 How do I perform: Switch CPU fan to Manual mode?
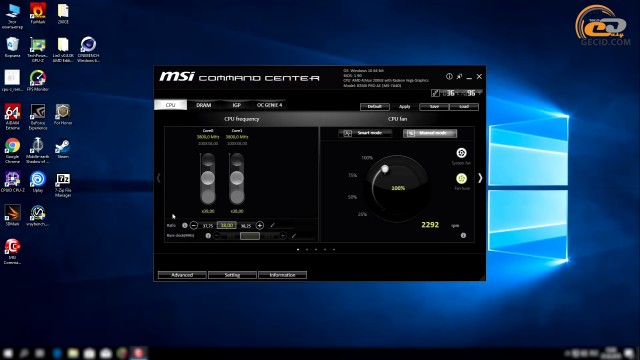(x=430, y=133)
